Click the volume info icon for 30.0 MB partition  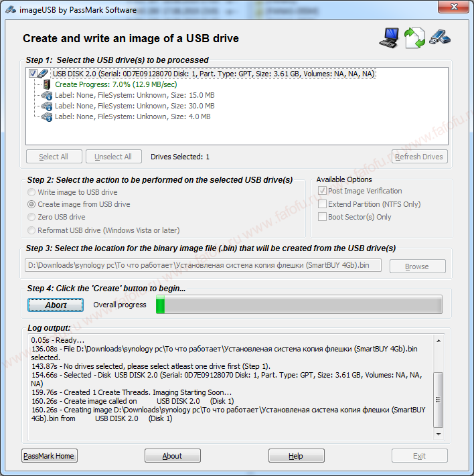coord(47,106)
